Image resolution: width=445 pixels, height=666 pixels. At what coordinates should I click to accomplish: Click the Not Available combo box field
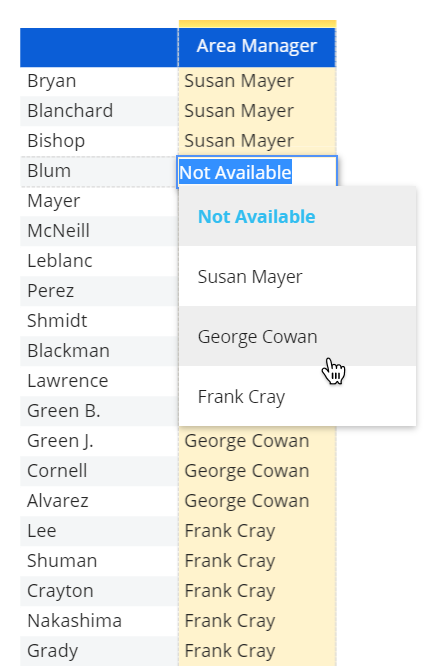[257, 172]
